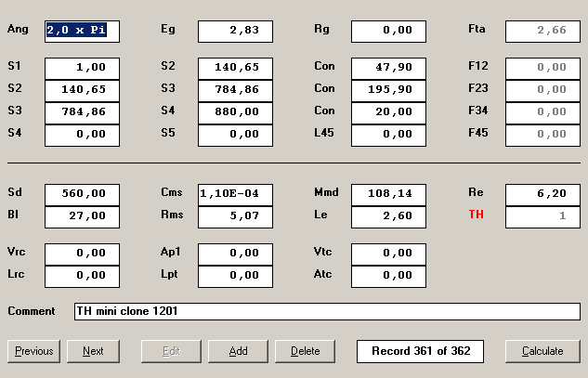Focus the Re field showing 6,20
Viewport: 588px width, 378px height.
542,194
